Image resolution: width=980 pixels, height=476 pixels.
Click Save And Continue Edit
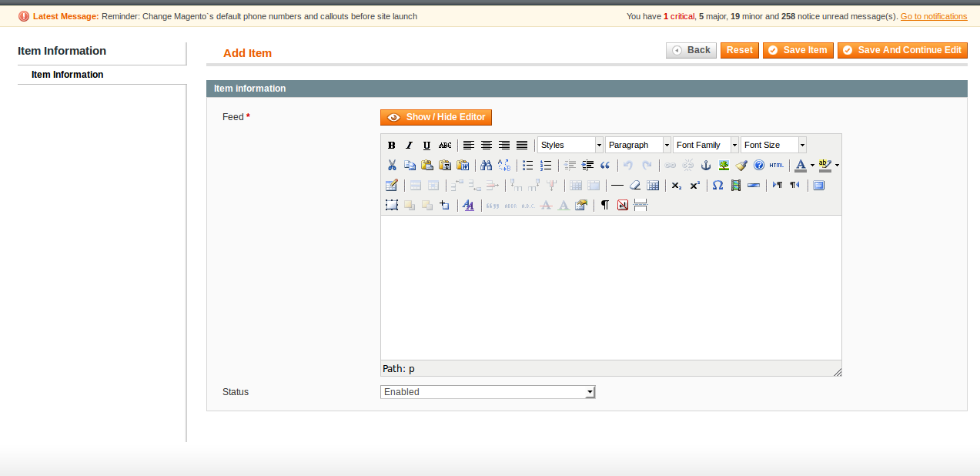click(x=902, y=50)
